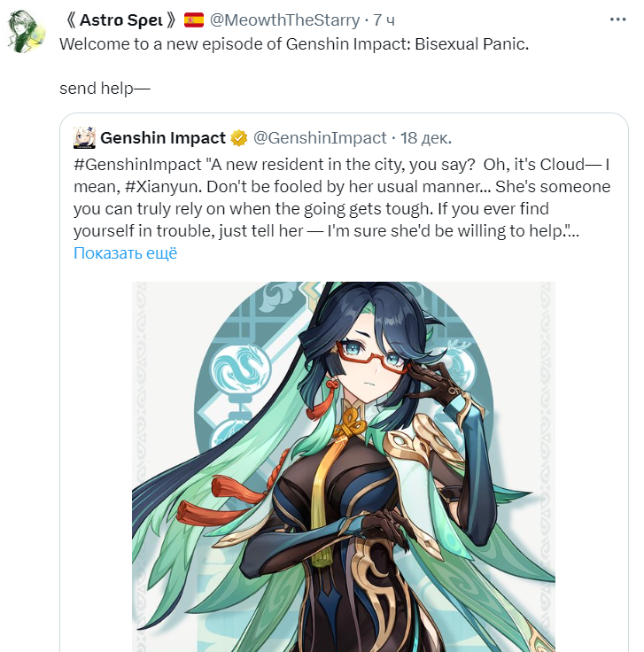644x652 pixels.
Task: Open the 7 ч timestamp link
Action: click(384, 20)
